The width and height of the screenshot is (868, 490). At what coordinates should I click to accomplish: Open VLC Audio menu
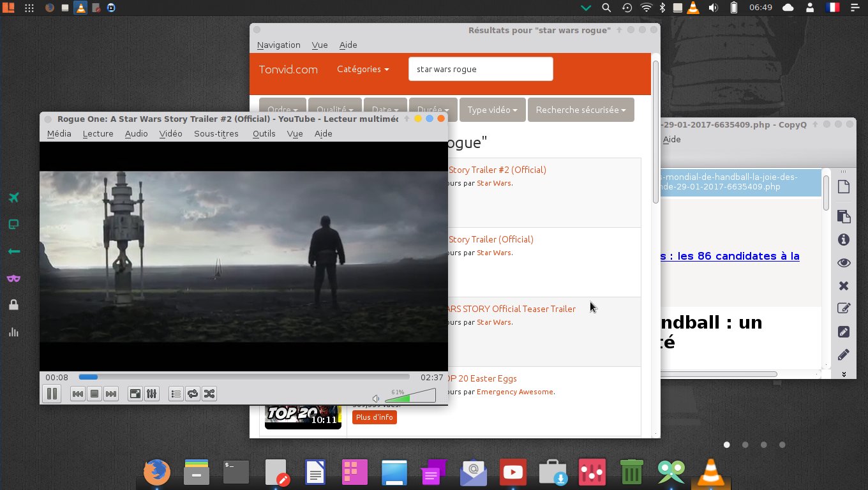[x=137, y=133]
